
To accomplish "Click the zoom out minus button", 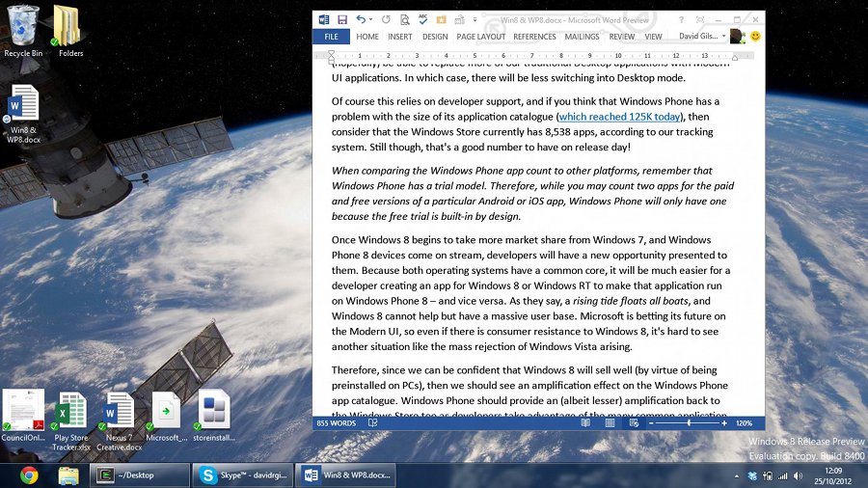I will tap(651, 423).
